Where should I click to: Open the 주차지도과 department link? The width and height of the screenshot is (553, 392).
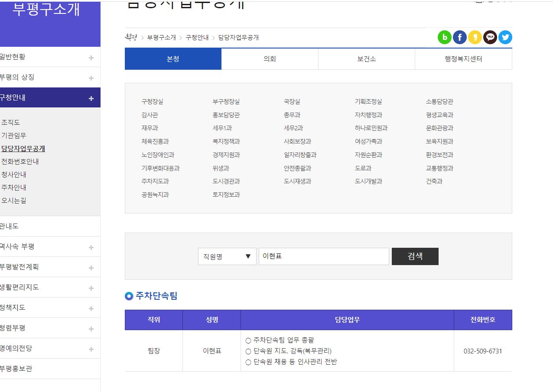pos(155,181)
